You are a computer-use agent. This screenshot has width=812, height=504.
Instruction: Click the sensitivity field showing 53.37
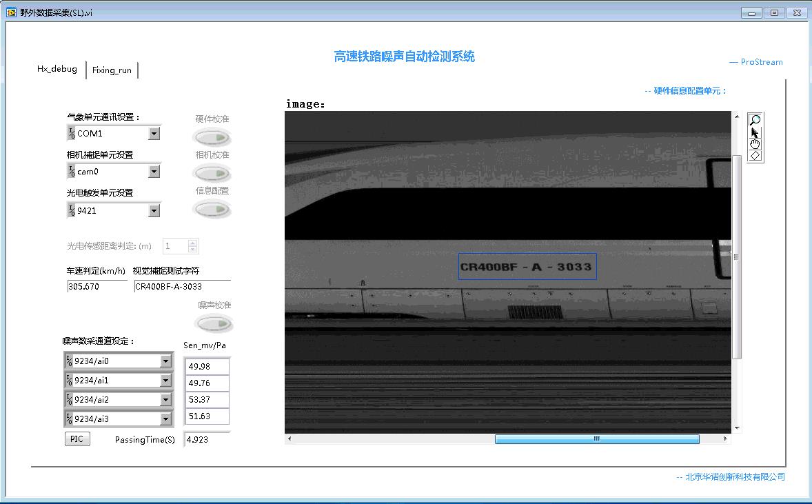[207, 399]
